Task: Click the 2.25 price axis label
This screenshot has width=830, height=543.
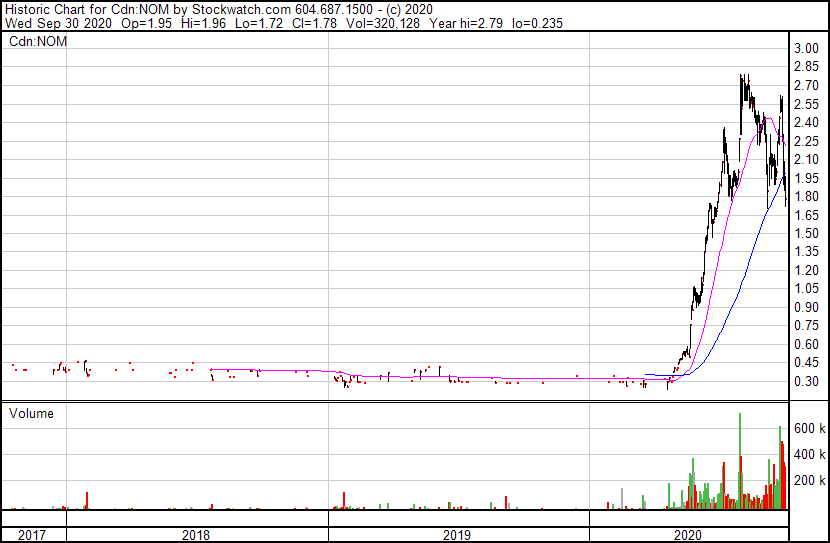Action: 807,141
